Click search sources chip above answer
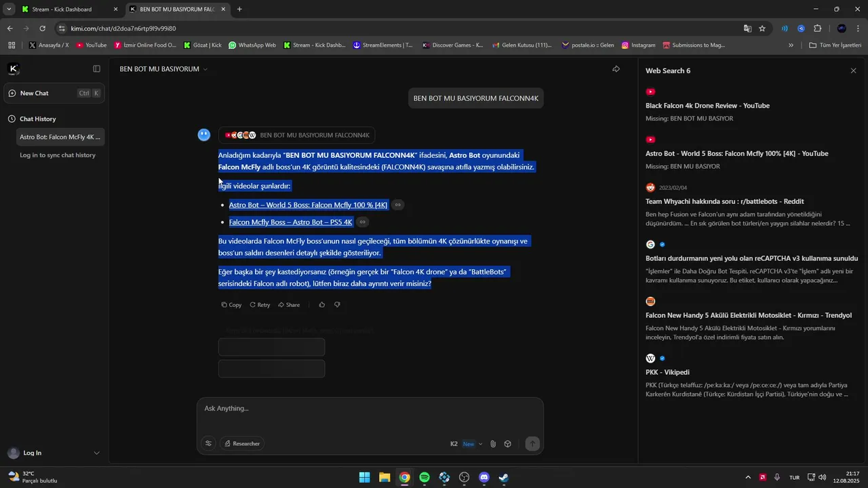 296,135
